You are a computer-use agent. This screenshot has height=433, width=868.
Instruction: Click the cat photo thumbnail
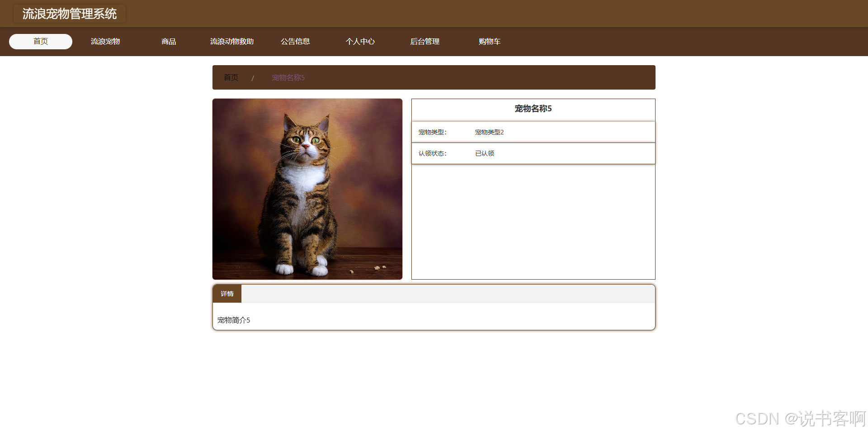pos(307,189)
